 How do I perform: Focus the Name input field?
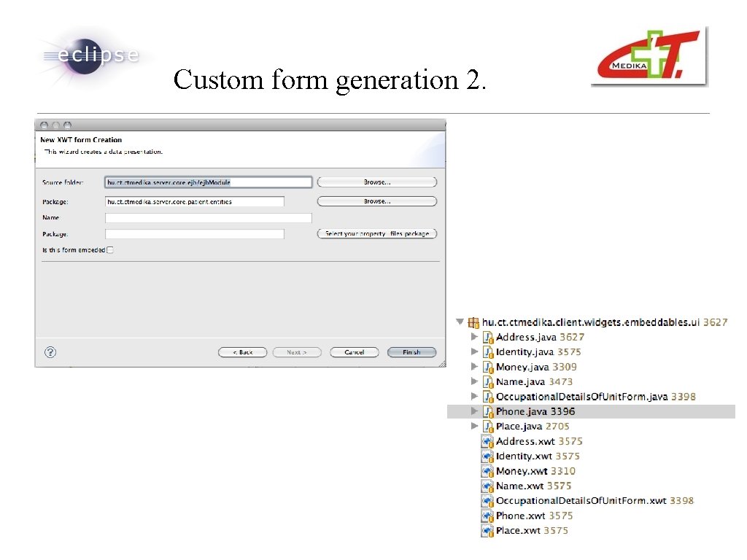tap(208, 218)
